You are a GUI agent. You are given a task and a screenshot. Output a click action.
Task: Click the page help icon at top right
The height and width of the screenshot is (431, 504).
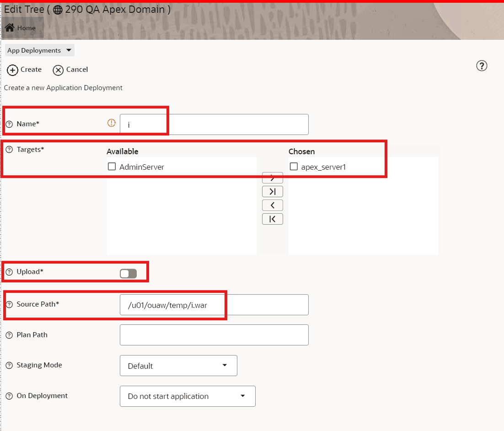(x=481, y=66)
